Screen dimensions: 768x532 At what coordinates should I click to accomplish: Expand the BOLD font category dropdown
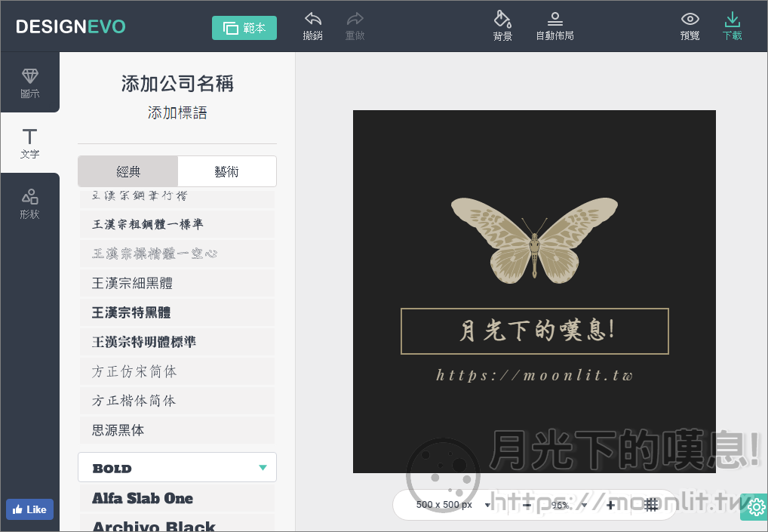263,468
